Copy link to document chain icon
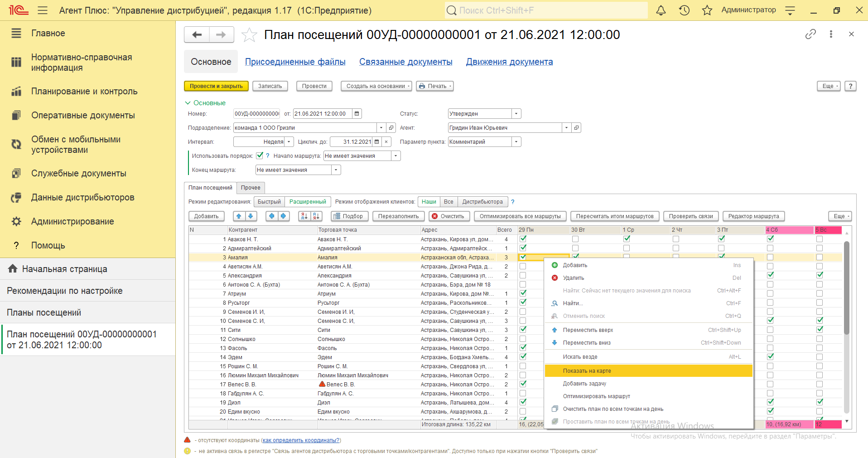Image resolution: width=868 pixels, height=458 pixels. (x=810, y=34)
